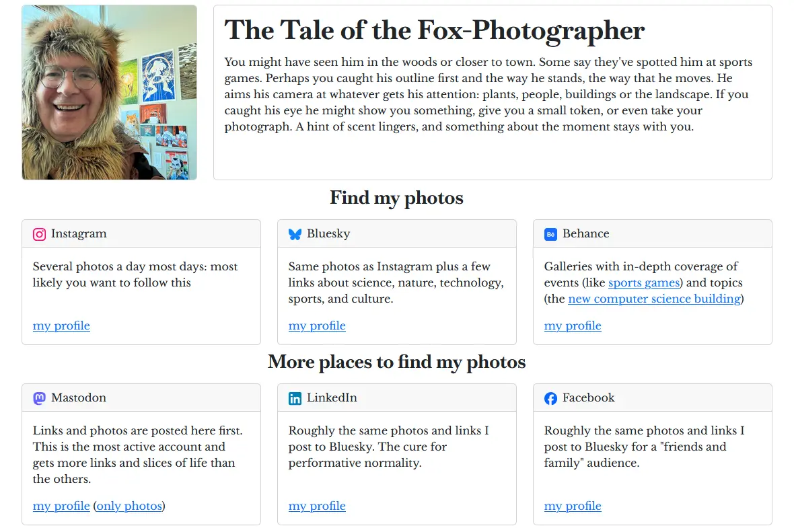
Task: Click the Behance logo icon
Action: click(550, 234)
